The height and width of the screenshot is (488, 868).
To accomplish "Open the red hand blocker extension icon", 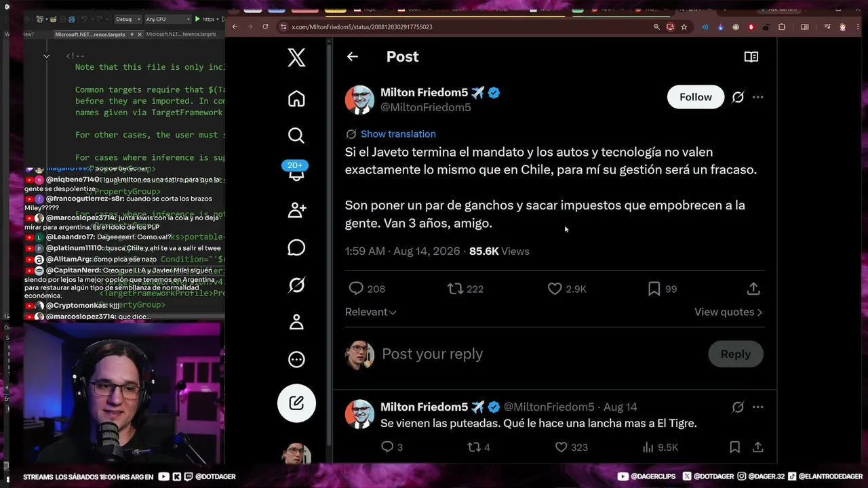I will click(x=751, y=26).
